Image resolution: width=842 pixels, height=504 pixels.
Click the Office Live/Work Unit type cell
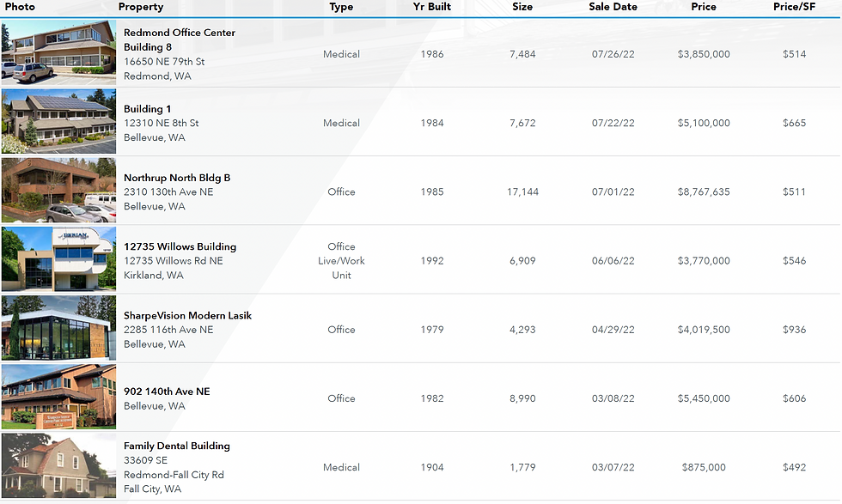[x=342, y=261]
